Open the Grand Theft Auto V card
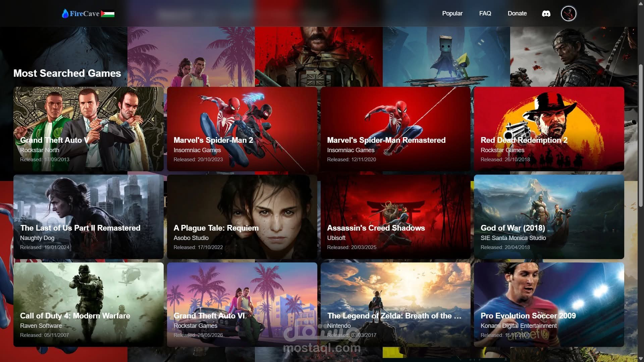The image size is (644, 362). (x=89, y=129)
